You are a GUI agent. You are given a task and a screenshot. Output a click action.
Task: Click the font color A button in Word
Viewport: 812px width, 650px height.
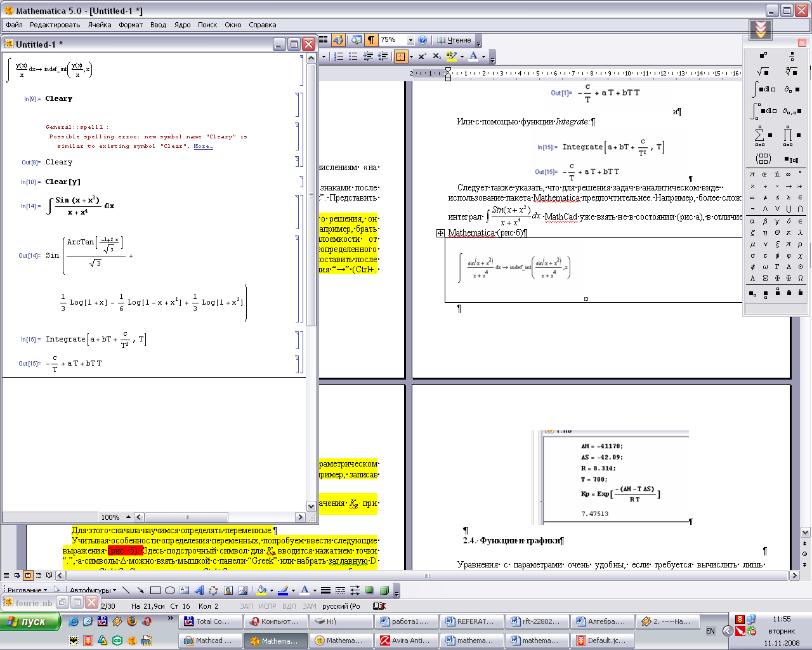[473, 56]
